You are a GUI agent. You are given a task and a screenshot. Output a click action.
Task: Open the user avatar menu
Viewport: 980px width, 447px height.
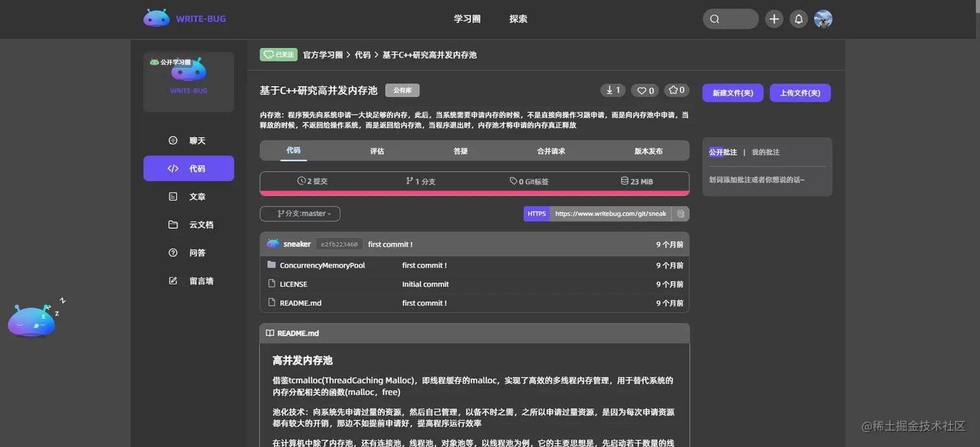click(823, 19)
